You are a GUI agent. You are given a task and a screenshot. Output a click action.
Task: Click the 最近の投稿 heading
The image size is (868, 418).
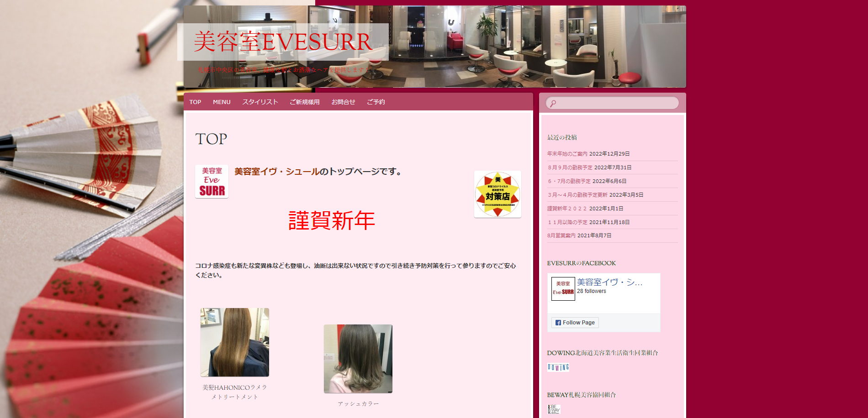[x=562, y=137]
